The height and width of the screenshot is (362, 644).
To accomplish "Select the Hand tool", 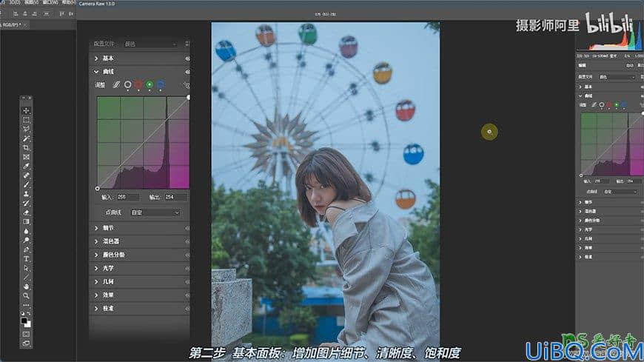I will tap(27, 286).
